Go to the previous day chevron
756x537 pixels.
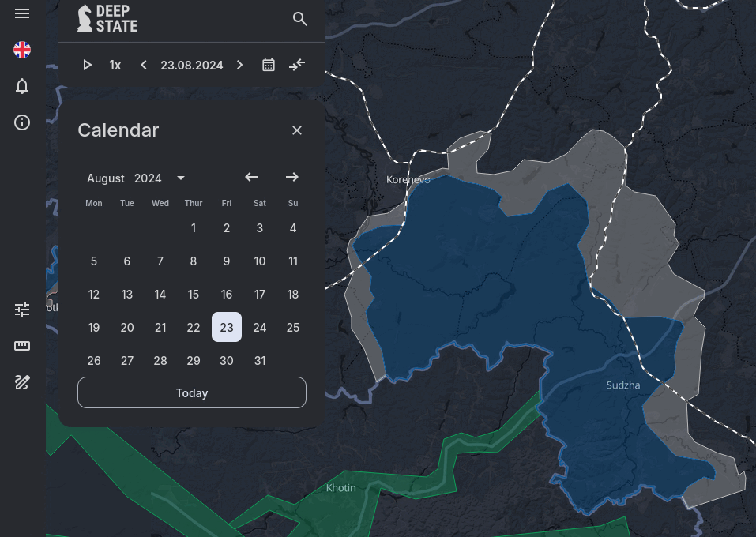[x=143, y=65]
